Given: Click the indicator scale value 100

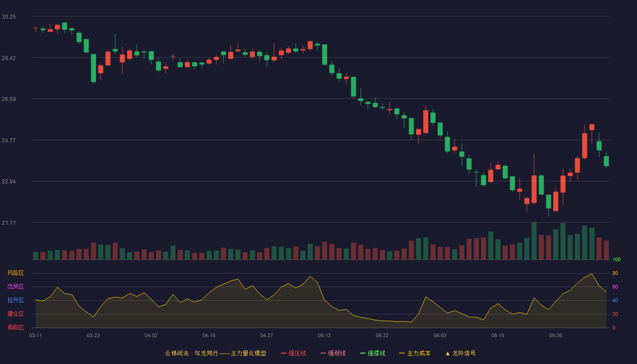Looking at the screenshot, I should pos(617,260).
